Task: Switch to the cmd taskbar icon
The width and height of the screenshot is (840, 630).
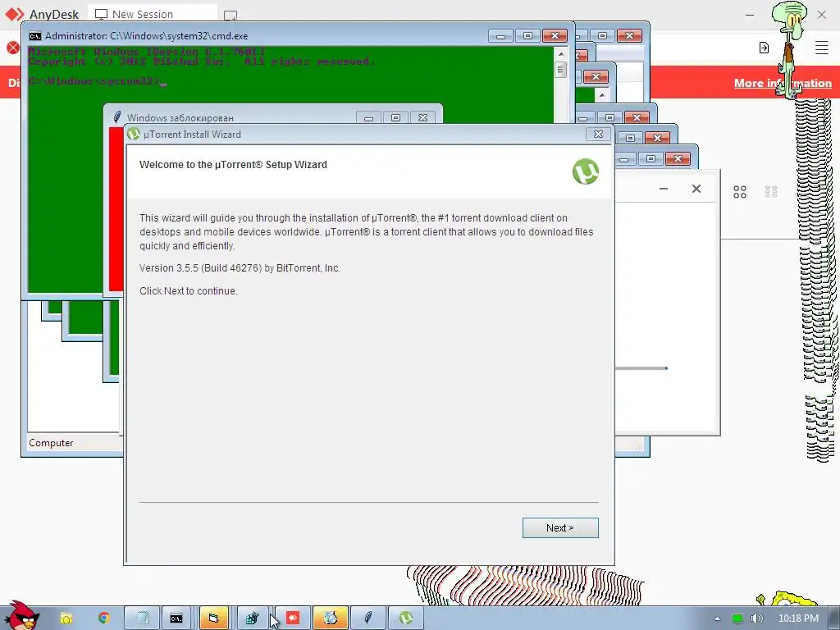Action: point(176,619)
